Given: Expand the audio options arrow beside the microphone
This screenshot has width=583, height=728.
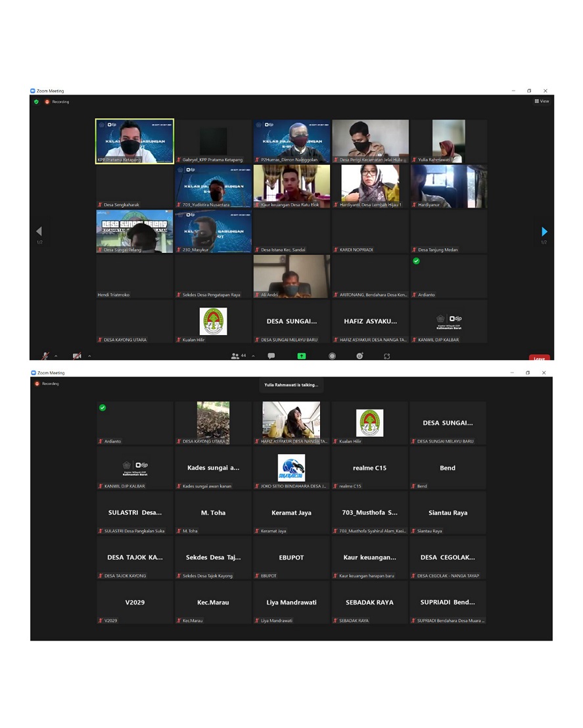Looking at the screenshot, I should (56, 356).
